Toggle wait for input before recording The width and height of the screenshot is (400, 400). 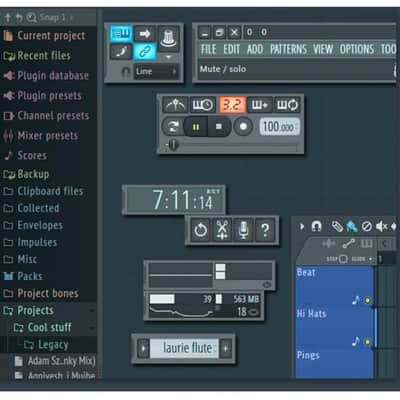tap(203, 105)
